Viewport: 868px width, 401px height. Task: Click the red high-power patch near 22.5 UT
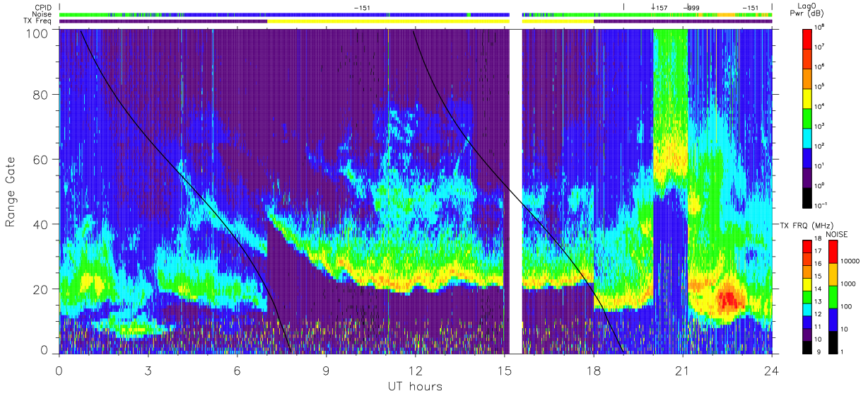pos(728,300)
